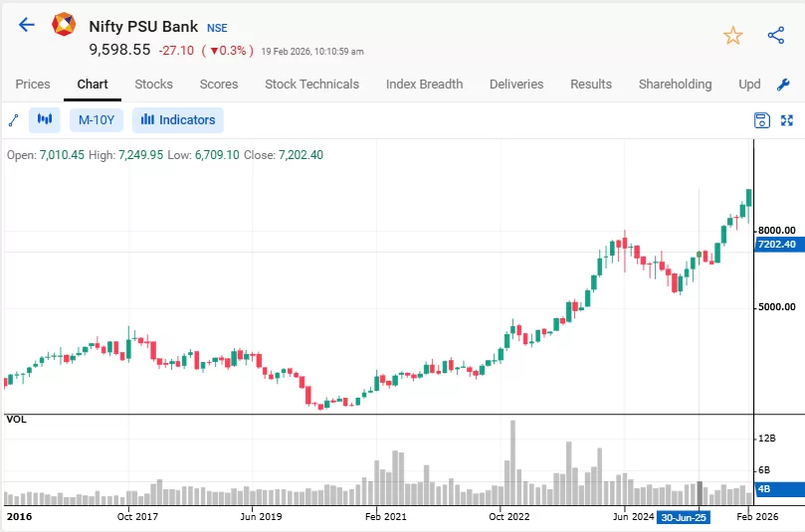Switch to the Prices tab
Viewport: 805px width, 532px height.
pos(33,85)
